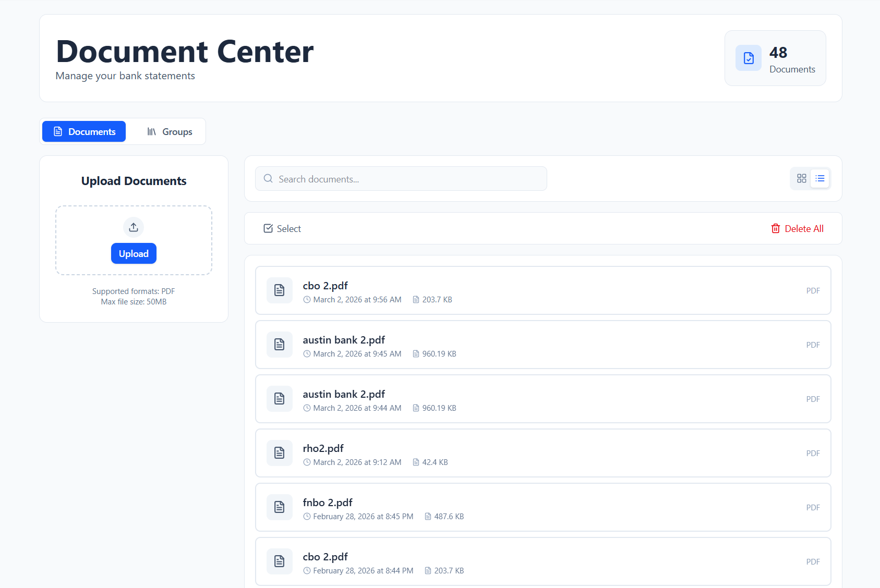Click the search magnifier icon
Viewport: 880px width, 588px height.
268,179
